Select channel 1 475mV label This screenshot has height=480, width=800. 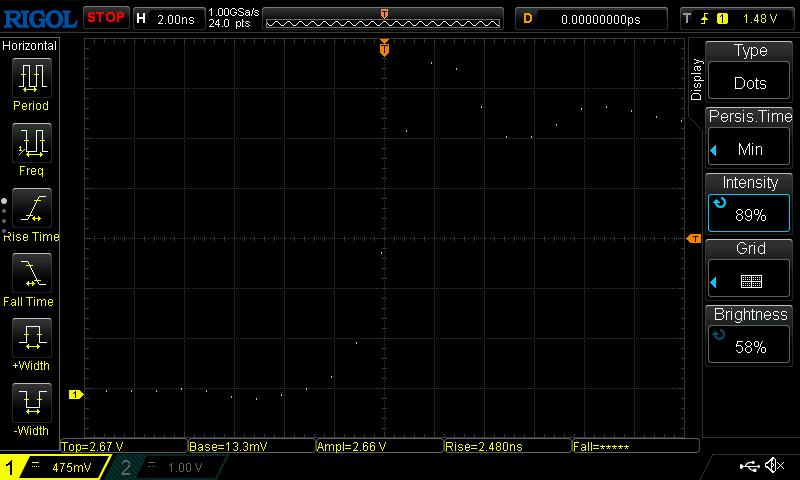71,467
